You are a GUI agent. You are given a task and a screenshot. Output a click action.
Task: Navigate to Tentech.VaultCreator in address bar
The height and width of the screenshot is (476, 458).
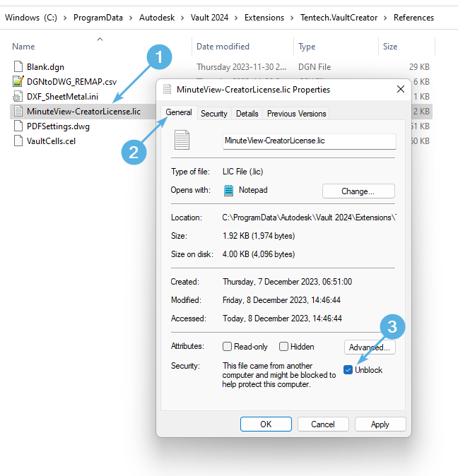(339, 18)
